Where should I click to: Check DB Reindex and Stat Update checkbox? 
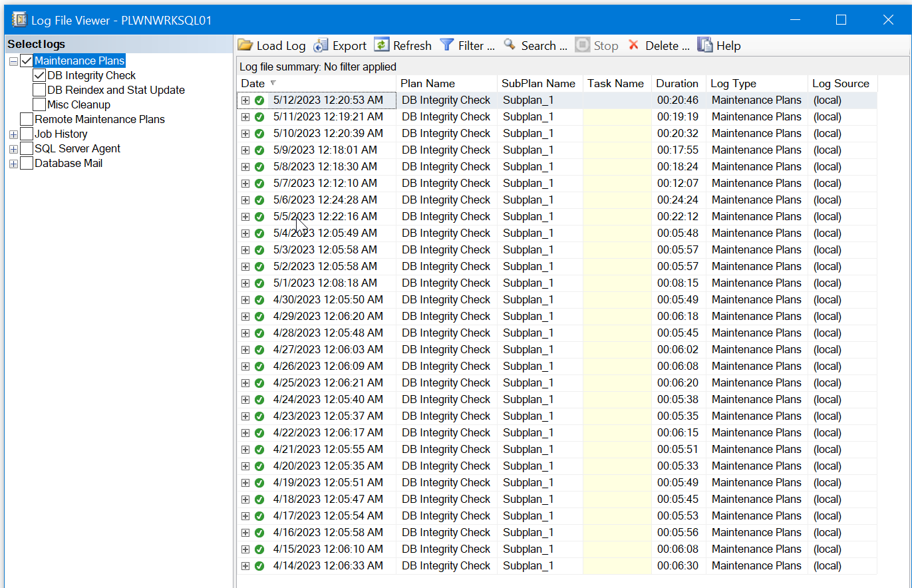tap(39, 90)
